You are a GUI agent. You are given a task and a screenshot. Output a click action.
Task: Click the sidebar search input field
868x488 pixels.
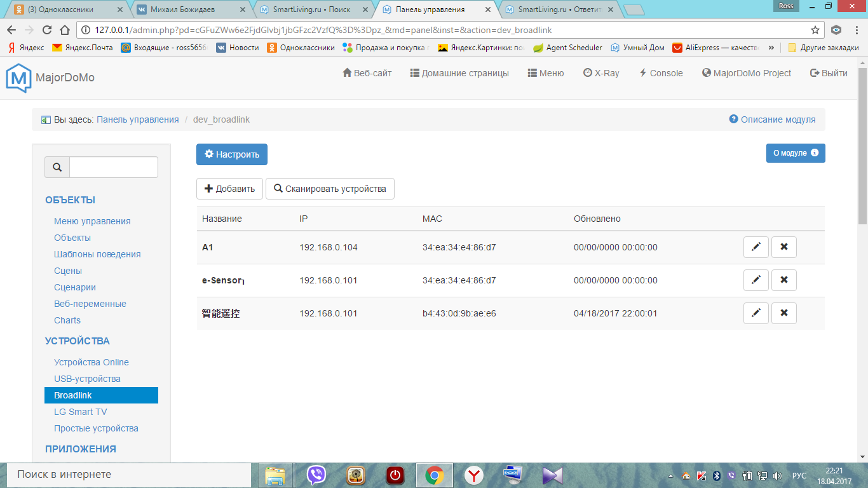coord(113,167)
